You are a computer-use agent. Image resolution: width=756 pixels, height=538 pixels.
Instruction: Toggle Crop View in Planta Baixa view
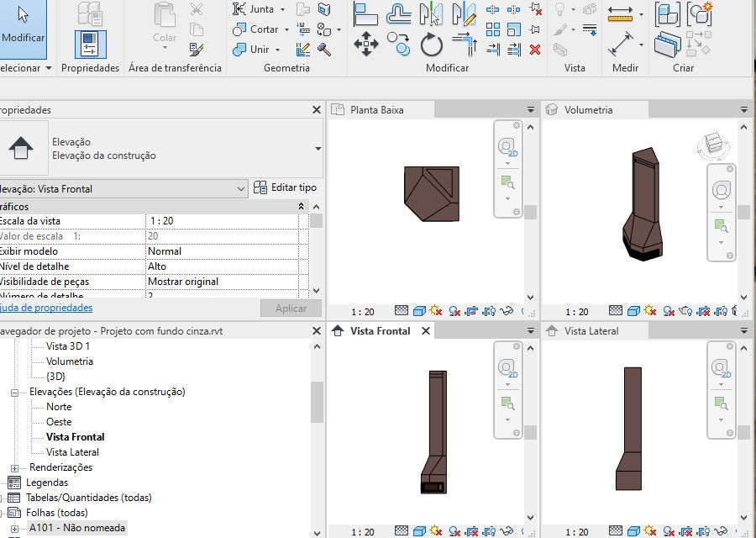(471, 311)
